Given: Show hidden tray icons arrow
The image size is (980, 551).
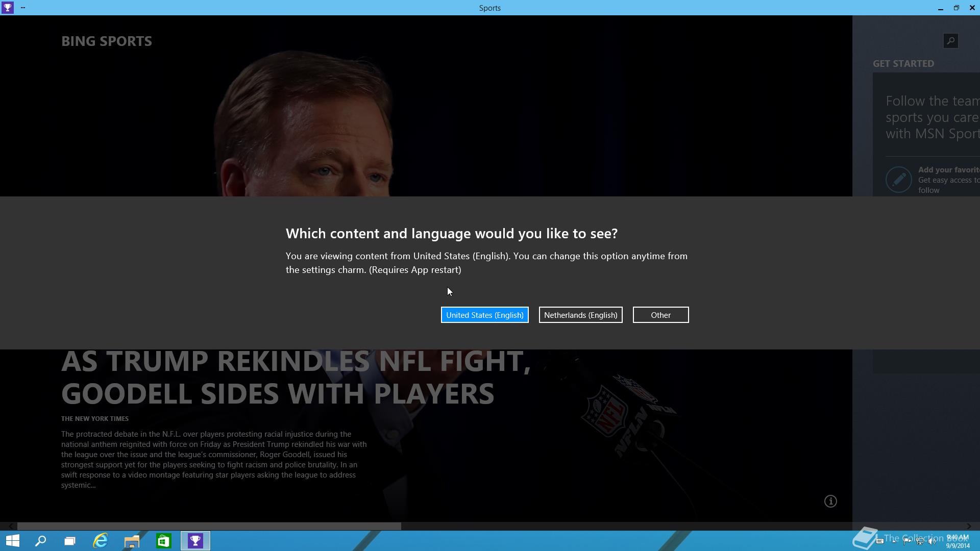Looking at the screenshot, I should tap(894, 541).
